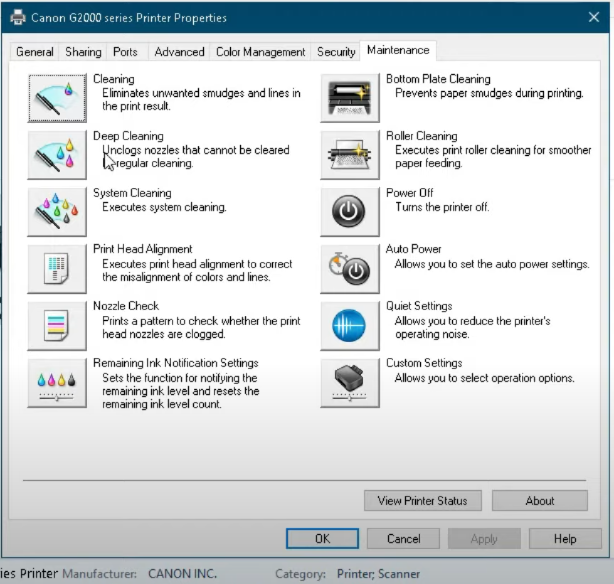Click the 'Quiet Settings' label text
614x584 pixels.
pyautogui.click(x=419, y=306)
